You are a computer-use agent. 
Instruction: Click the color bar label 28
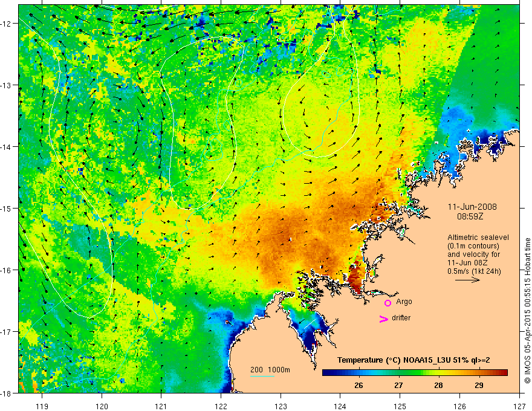(x=439, y=386)
